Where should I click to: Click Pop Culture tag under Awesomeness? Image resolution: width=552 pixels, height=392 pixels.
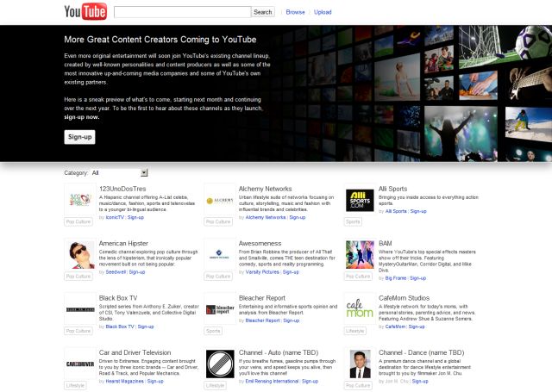[x=218, y=277]
